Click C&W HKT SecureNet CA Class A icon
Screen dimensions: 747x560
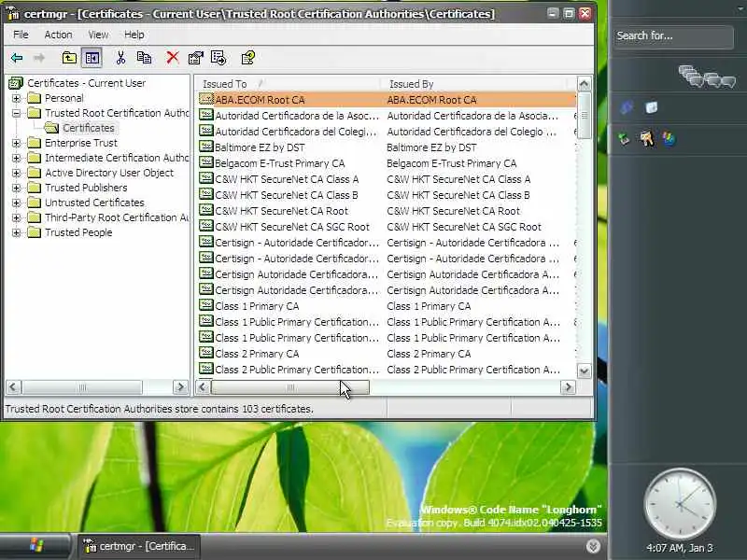pyautogui.click(x=205, y=178)
